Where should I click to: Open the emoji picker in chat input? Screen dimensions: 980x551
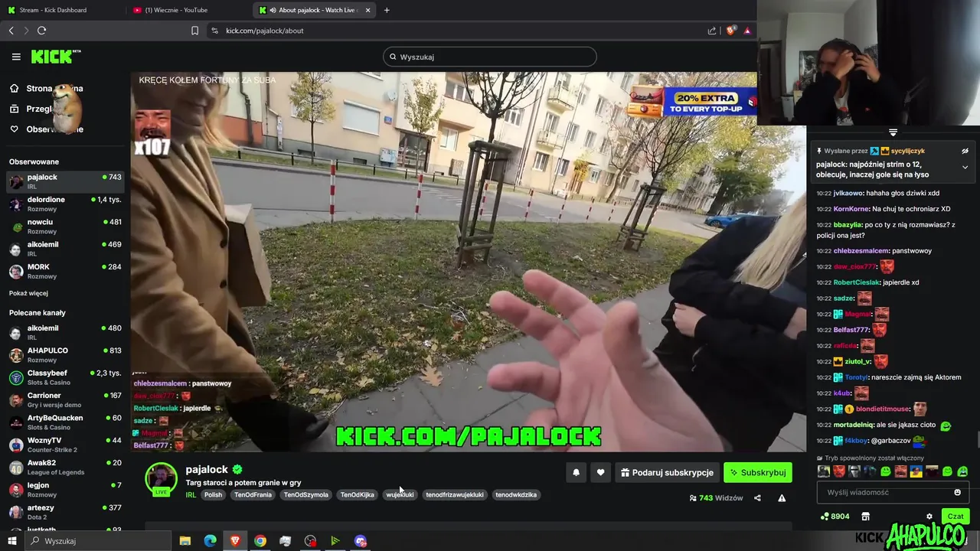point(957,493)
